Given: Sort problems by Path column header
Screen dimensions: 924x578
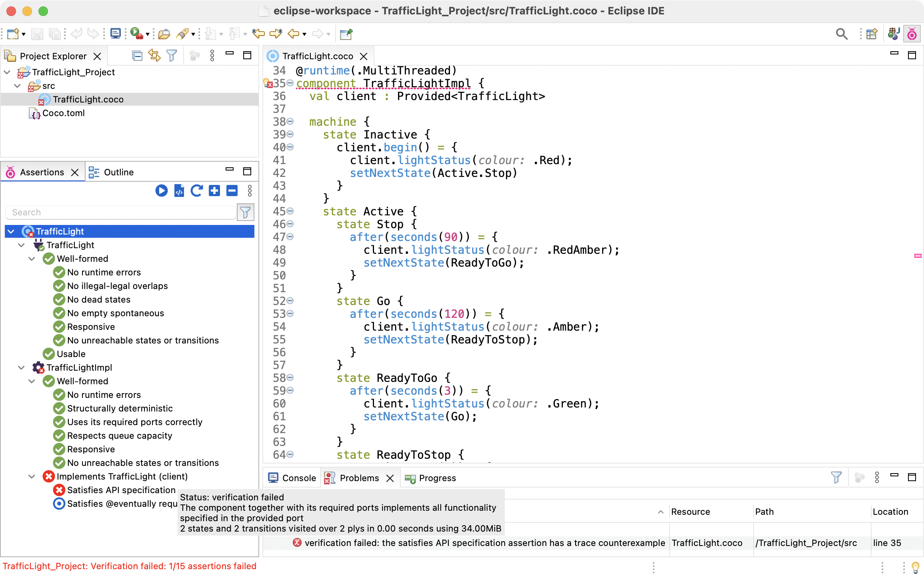Looking at the screenshot, I should click(811, 512).
